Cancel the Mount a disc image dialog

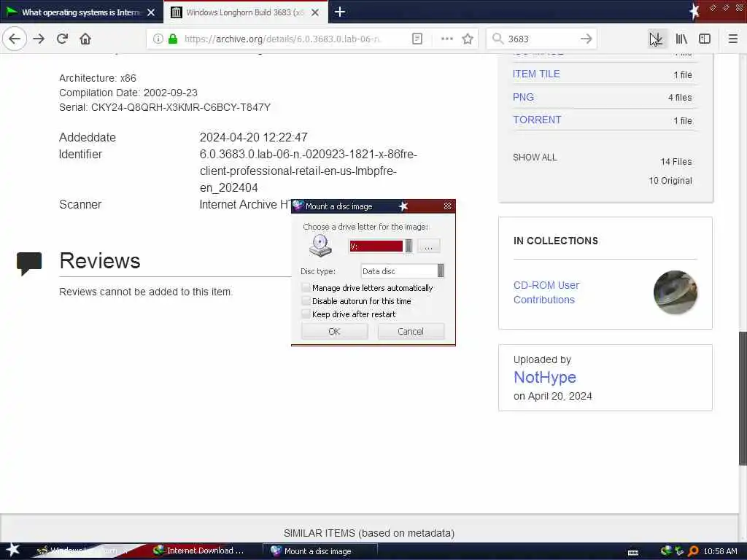[x=411, y=332]
